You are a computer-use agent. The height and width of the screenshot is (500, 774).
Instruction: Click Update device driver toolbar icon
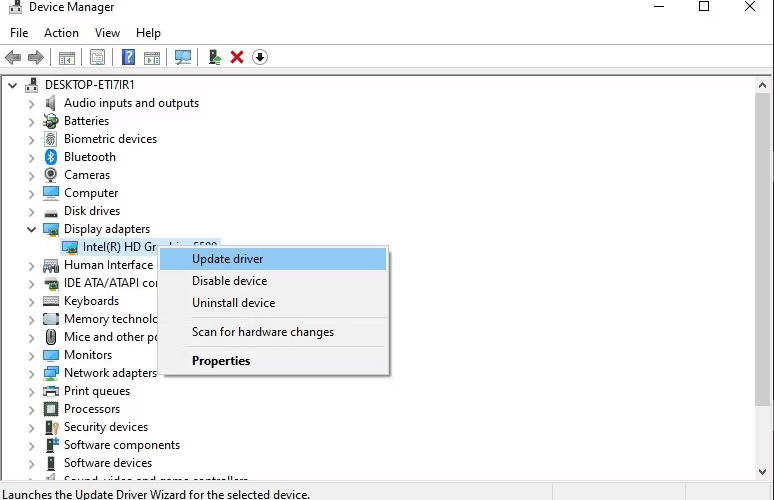(x=214, y=57)
